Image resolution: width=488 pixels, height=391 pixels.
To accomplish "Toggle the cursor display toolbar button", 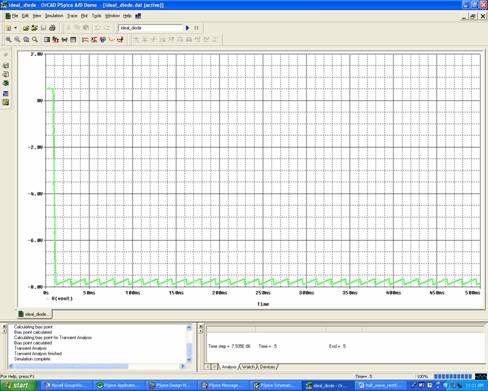I will [x=112, y=40].
